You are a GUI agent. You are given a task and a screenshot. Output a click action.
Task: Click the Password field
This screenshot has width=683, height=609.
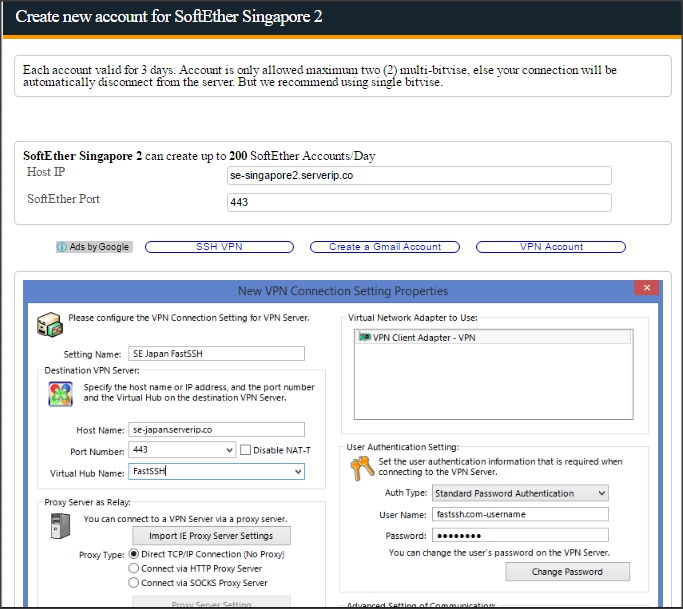tap(520, 535)
